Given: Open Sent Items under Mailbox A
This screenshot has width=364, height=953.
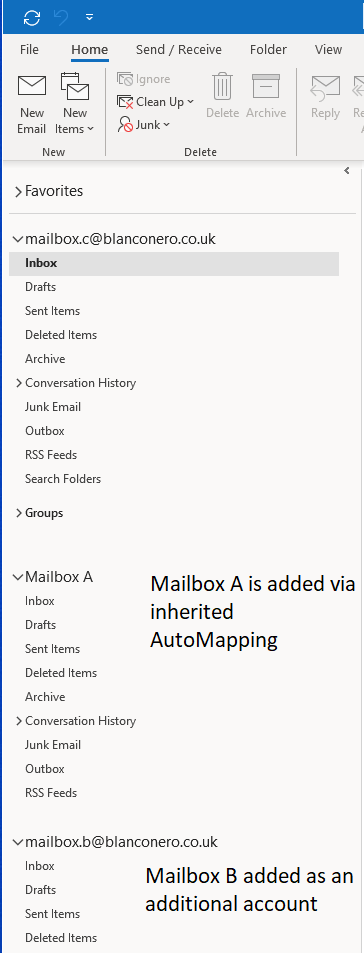Looking at the screenshot, I should click(x=52, y=649).
